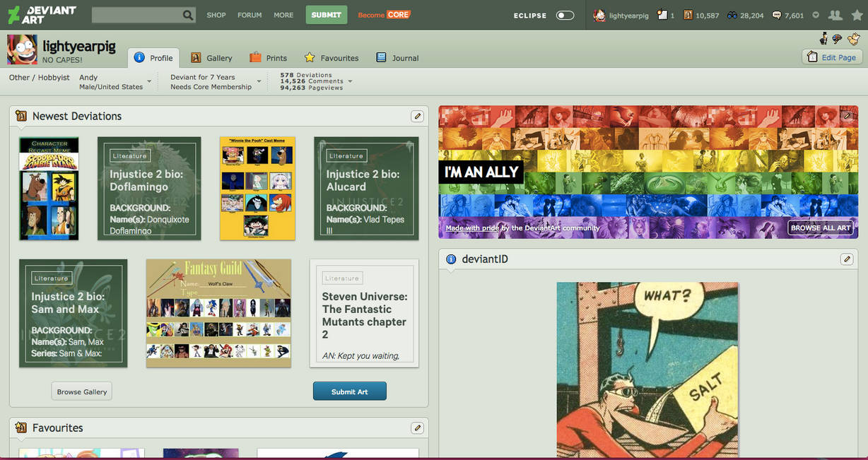Click Browse Gallery button
Image resolution: width=868 pixels, height=460 pixels.
click(82, 391)
